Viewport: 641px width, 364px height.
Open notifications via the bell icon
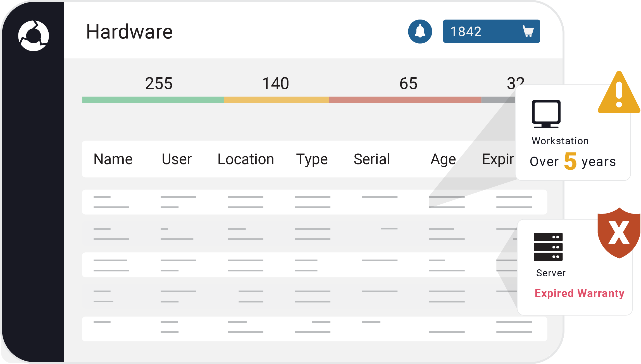(x=420, y=31)
